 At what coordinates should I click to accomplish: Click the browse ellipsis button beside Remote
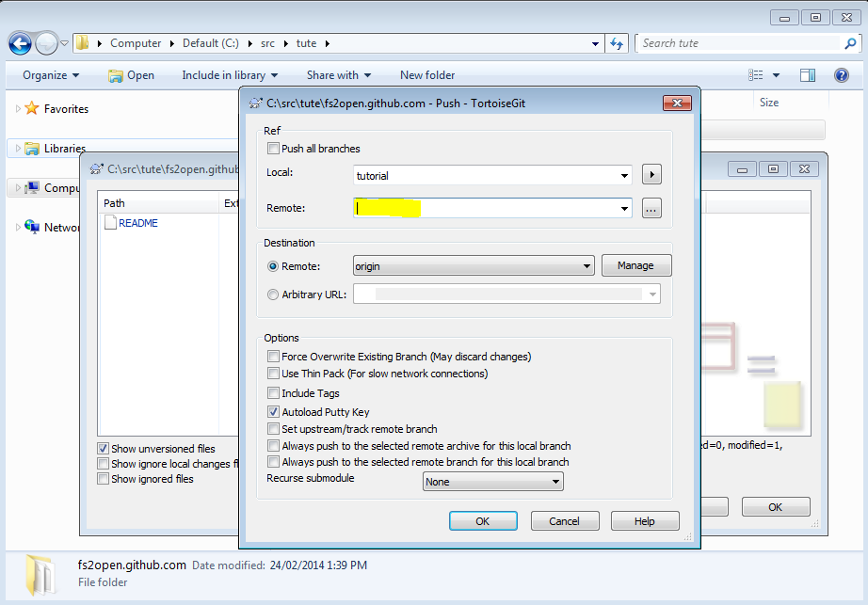[651, 209]
